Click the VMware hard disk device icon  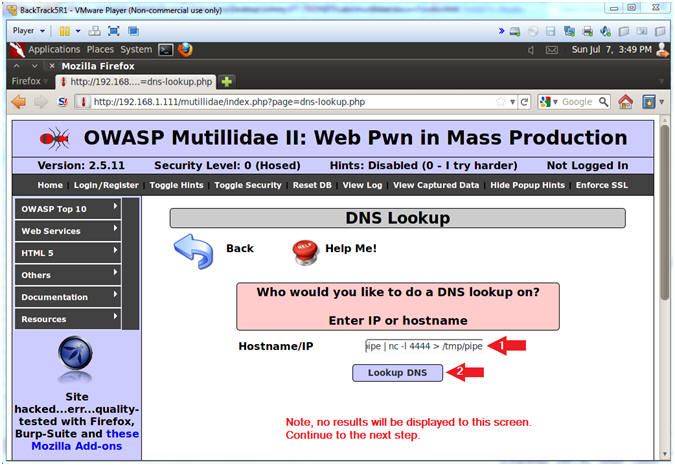tap(515, 31)
